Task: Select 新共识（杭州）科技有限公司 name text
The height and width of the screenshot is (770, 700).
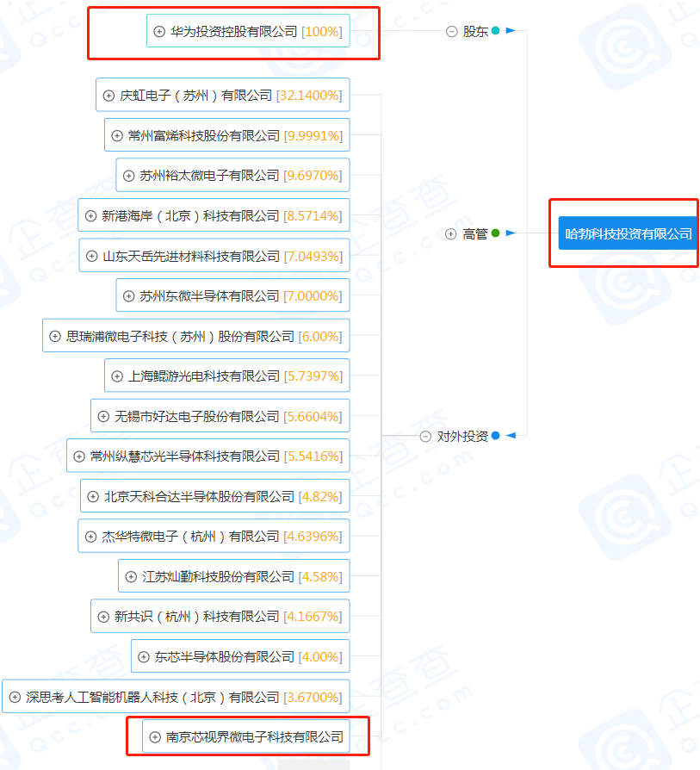Action: [197, 617]
